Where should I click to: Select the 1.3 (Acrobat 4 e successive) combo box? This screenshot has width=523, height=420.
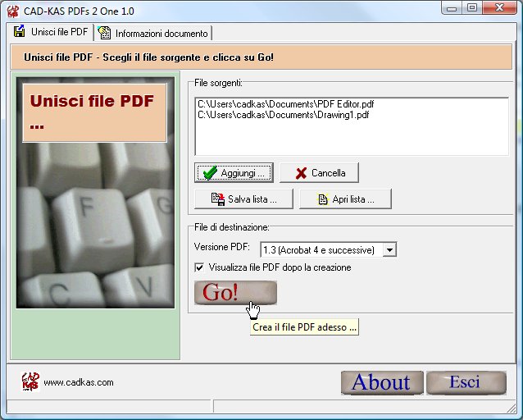click(x=321, y=249)
